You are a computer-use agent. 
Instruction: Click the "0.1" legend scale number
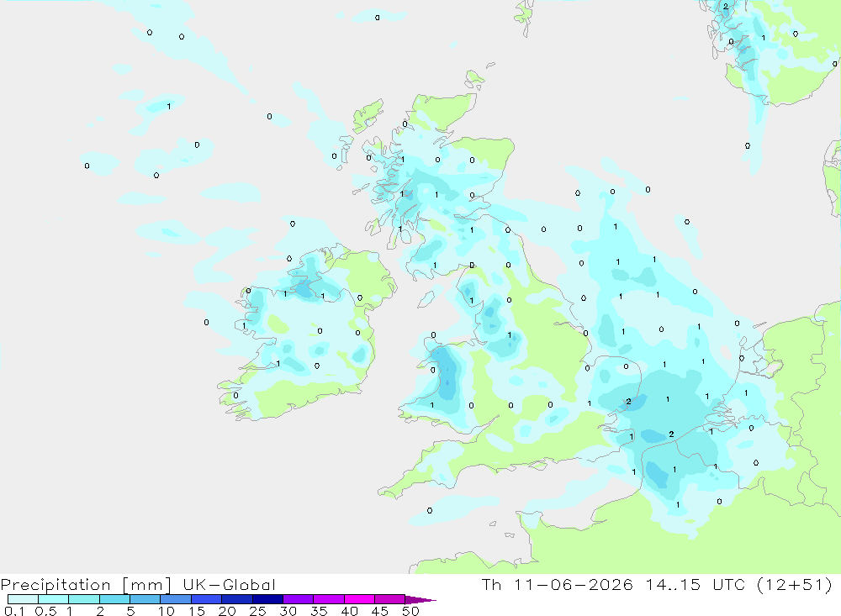[14, 611]
